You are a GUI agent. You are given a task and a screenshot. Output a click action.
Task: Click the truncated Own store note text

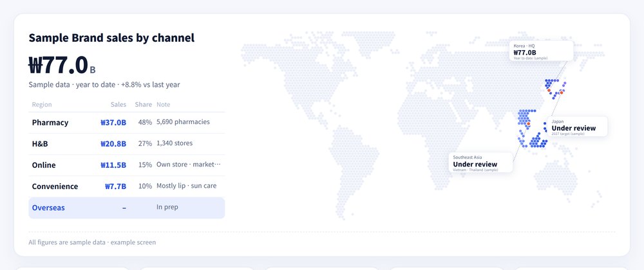(x=189, y=165)
